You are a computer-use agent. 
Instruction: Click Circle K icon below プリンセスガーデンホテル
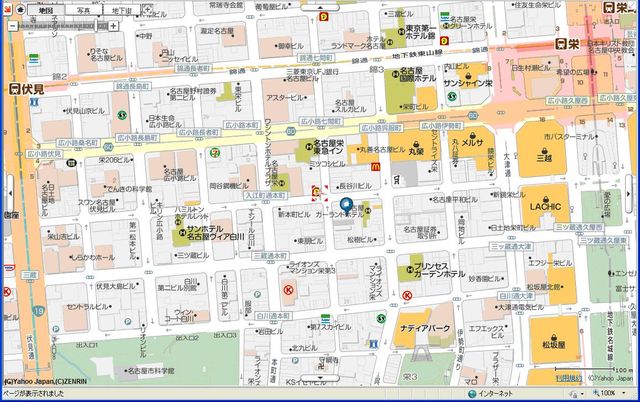tap(407, 295)
